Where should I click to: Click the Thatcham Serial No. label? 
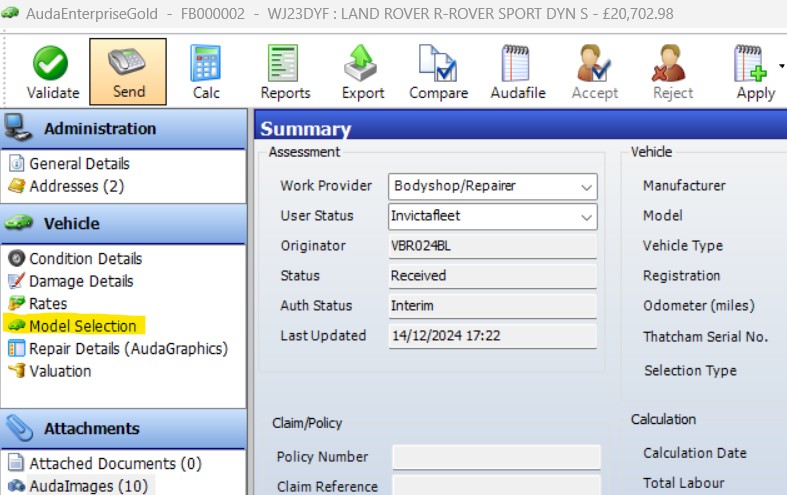click(705, 336)
